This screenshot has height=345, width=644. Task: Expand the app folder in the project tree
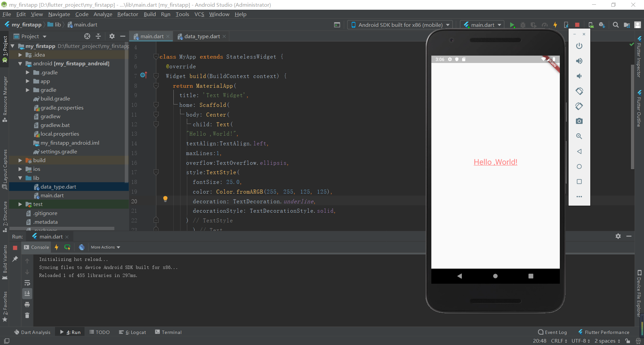click(x=28, y=81)
